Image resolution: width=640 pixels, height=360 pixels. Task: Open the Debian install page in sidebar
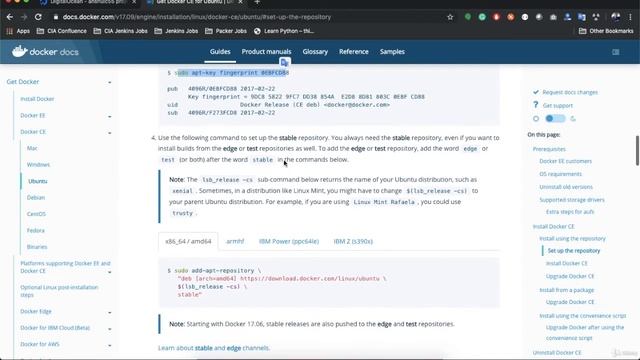36,198
